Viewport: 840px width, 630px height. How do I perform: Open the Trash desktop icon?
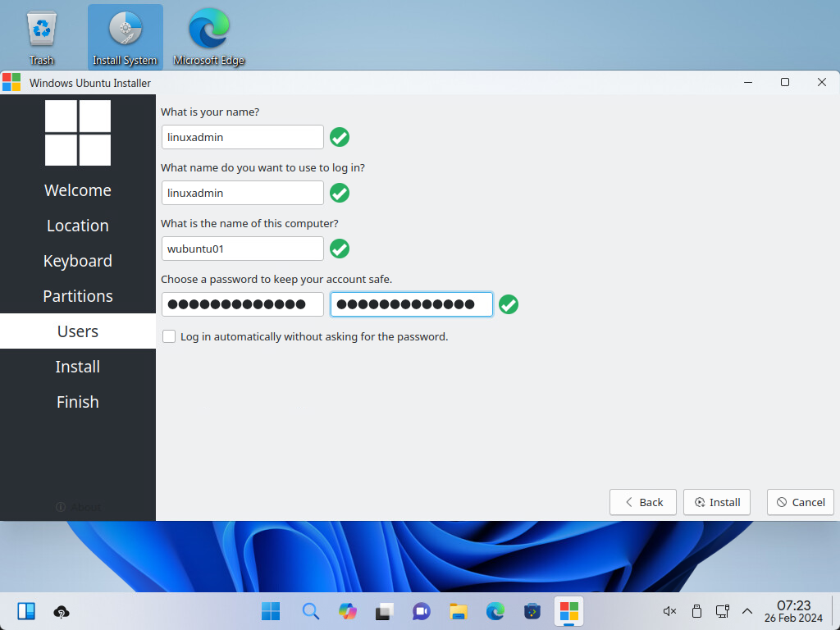(41, 37)
